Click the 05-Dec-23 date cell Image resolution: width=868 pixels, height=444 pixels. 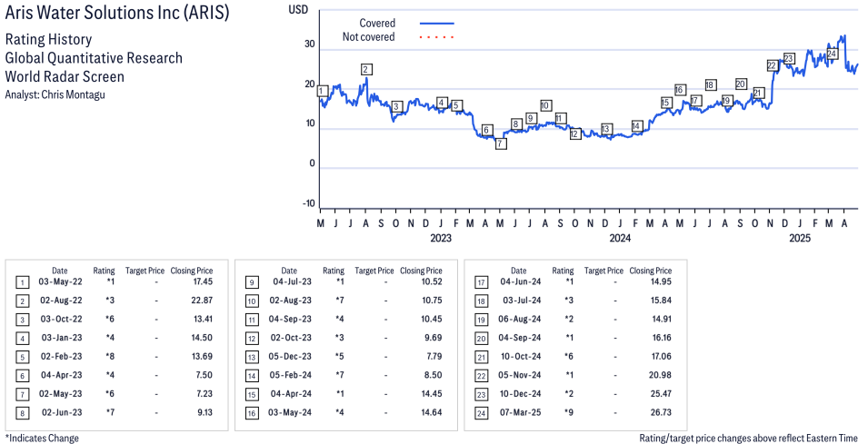click(x=290, y=357)
